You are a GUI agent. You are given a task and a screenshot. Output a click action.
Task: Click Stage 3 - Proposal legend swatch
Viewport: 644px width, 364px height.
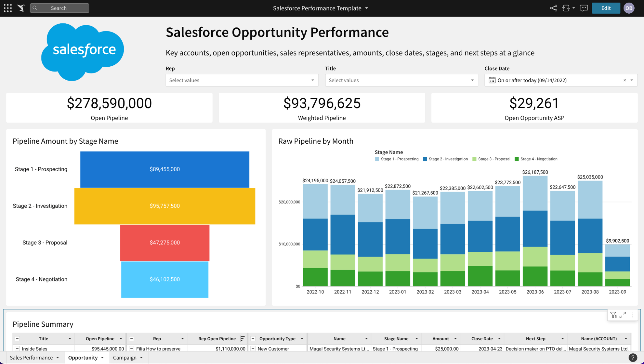pyautogui.click(x=474, y=159)
